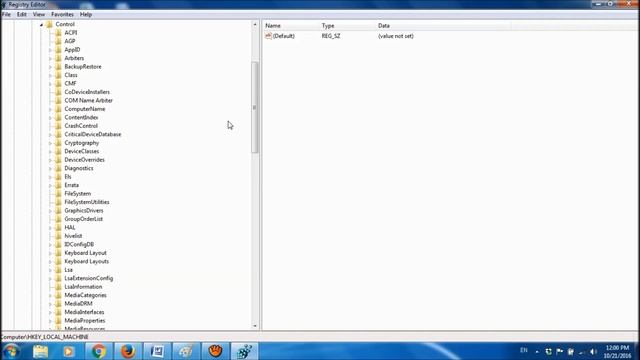Open the Favorites menu
Screen dimensions: 640x360
(x=62, y=14)
